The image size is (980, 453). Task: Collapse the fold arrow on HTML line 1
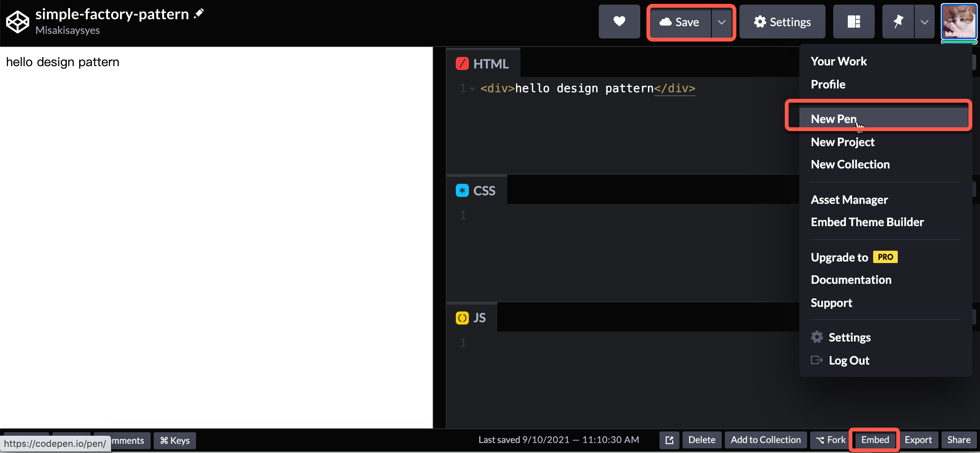[x=472, y=89]
